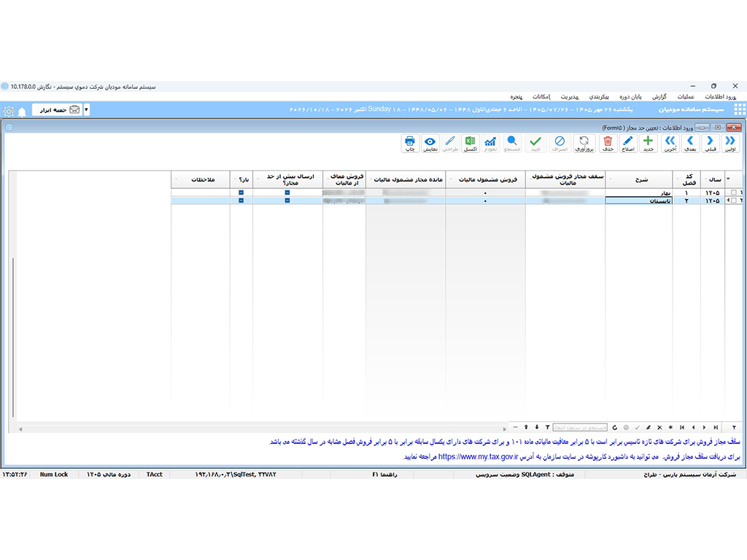Click the جعبه ابزار toolbox button

coord(57,109)
